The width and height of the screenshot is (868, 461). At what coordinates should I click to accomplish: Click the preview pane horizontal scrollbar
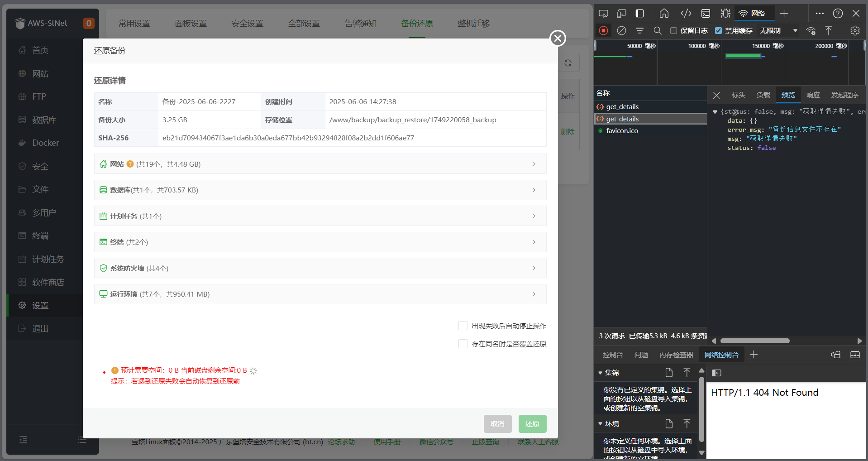coord(755,341)
